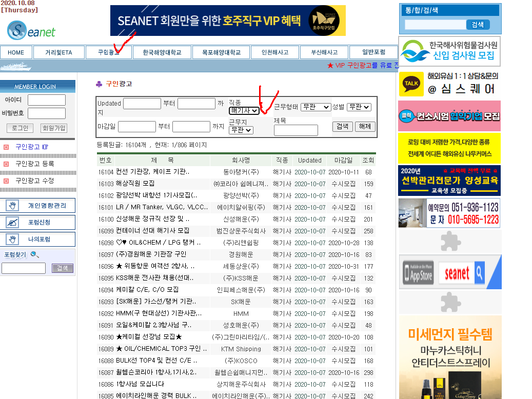Viewport: 532px width, 399px height.
Task: Go to the HOME menu tab
Action: click(x=16, y=53)
